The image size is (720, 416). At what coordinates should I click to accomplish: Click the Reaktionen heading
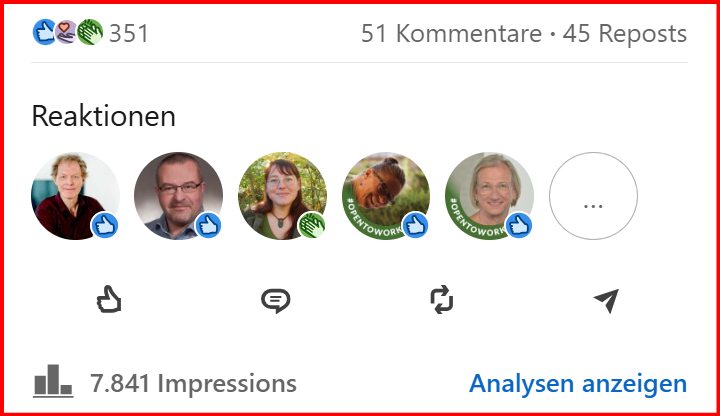click(x=104, y=116)
